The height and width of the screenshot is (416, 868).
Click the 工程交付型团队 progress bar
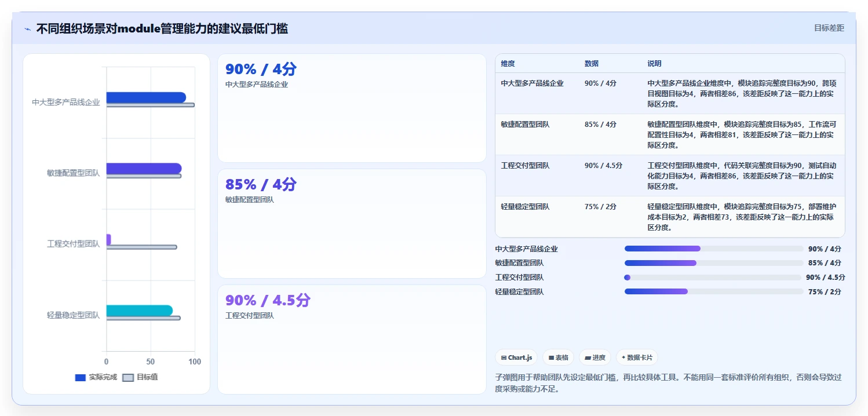tap(713, 278)
